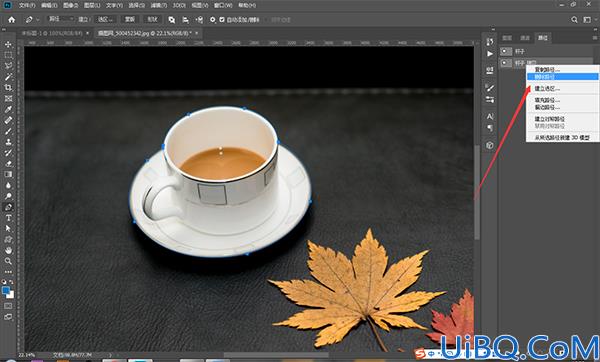The width and height of the screenshot is (600, 362).
Task: Select the Frame tool
Action: 8,98
